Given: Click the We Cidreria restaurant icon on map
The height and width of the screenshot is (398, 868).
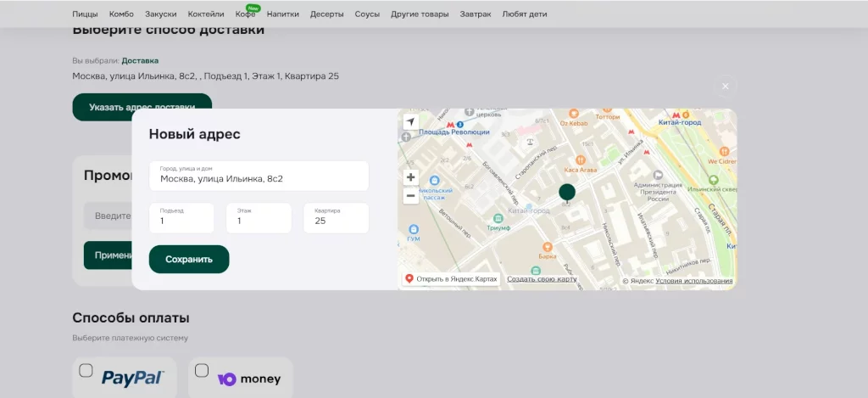Looking at the screenshot, I should (724, 151).
